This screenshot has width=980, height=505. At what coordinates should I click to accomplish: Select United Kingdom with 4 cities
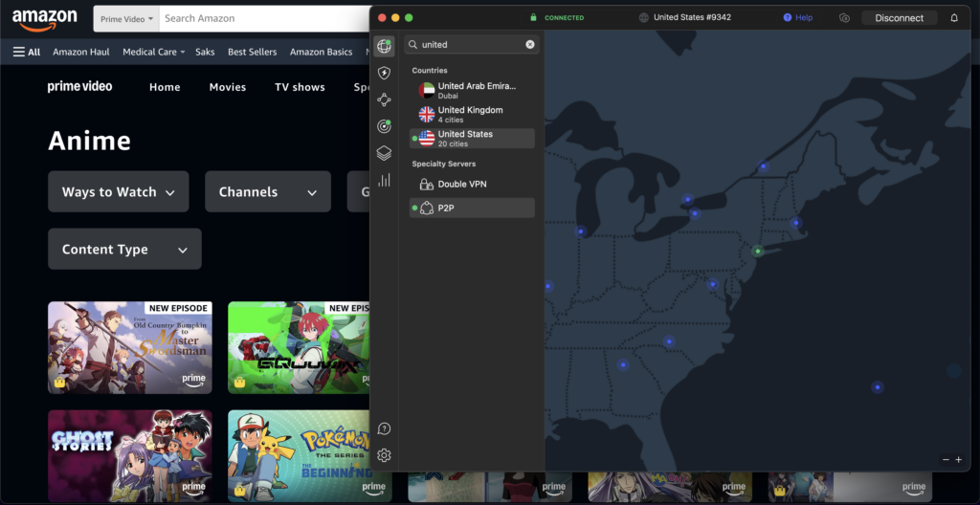(x=472, y=115)
